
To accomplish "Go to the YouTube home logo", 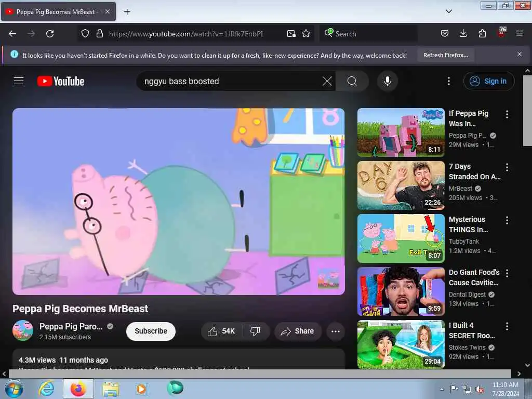I will (x=61, y=82).
